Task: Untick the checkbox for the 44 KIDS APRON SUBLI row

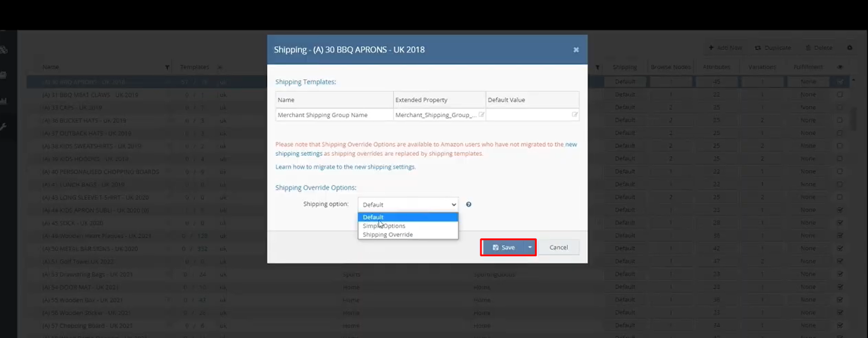Action: point(840,210)
